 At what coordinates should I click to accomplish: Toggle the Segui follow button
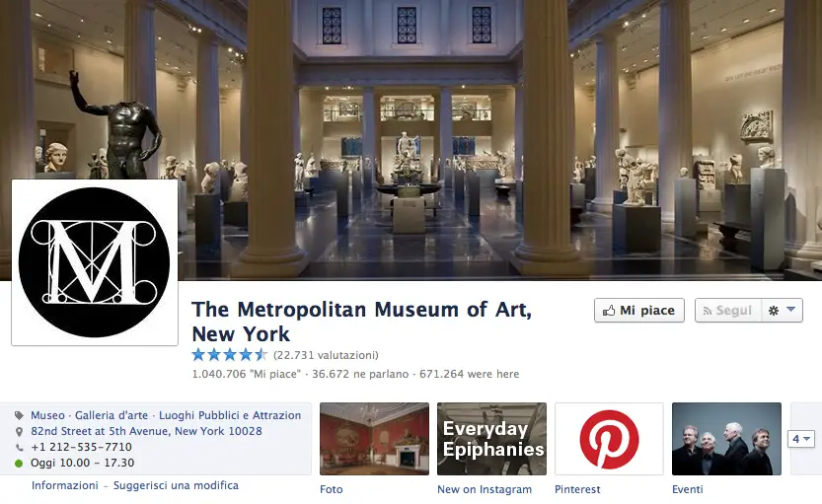point(728,311)
